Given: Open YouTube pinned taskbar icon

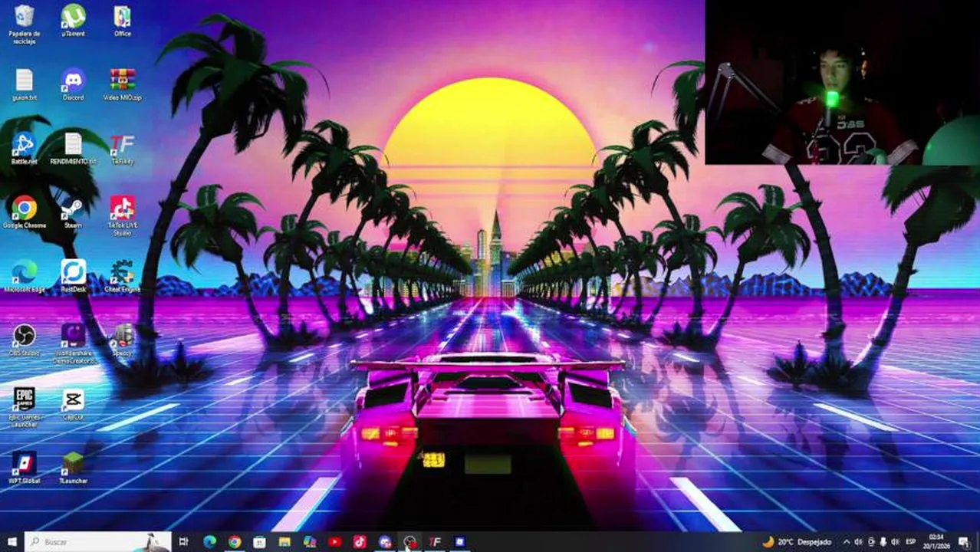Looking at the screenshot, I should 335,542.
